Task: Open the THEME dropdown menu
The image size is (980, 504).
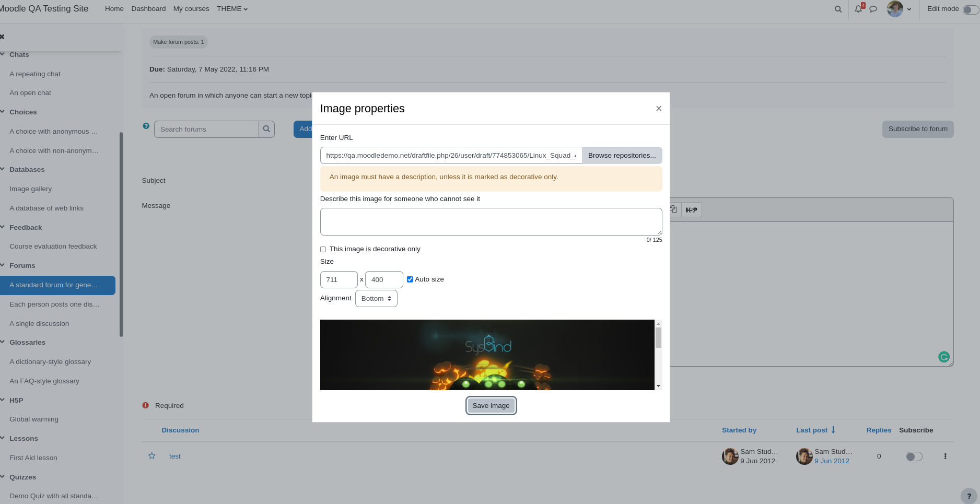Action: point(232,9)
